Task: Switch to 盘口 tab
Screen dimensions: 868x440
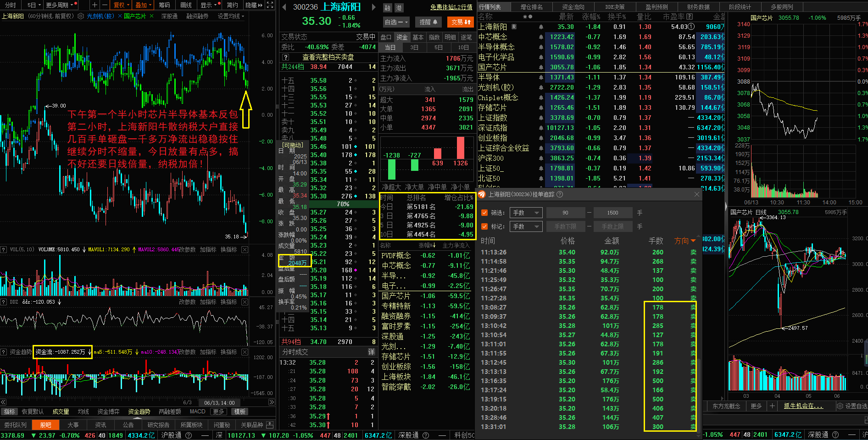Action: [386, 37]
